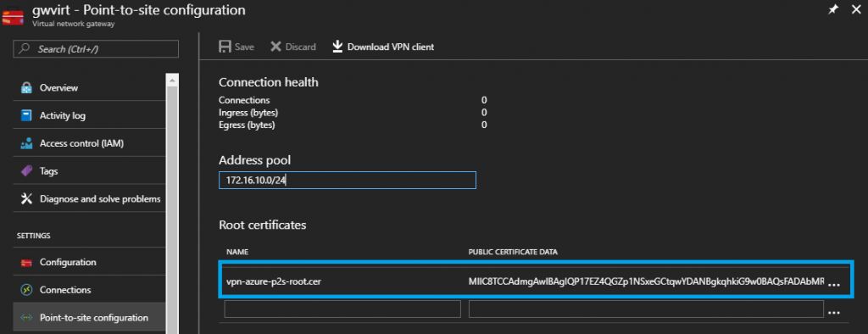This screenshot has width=868, height=334.
Task: Click the magnifier icon in search box
Action: pyautogui.click(x=24, y=48)
